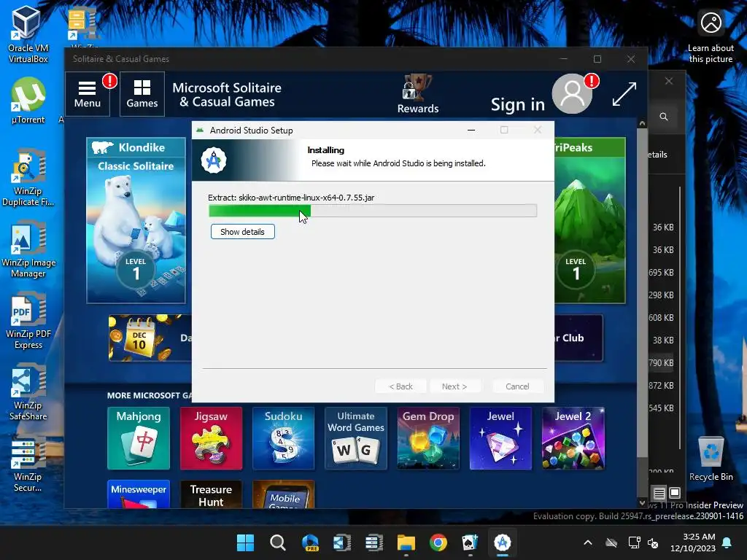747x560 pixels.
Task: Select the 695 KB file row in Explorer
Action: 662,273
